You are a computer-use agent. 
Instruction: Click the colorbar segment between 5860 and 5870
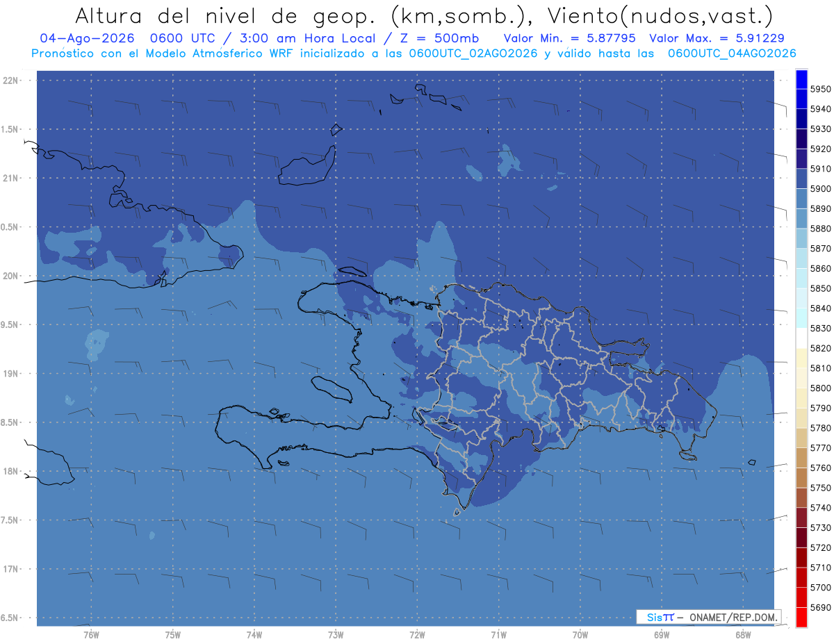(x=801, y=258)
